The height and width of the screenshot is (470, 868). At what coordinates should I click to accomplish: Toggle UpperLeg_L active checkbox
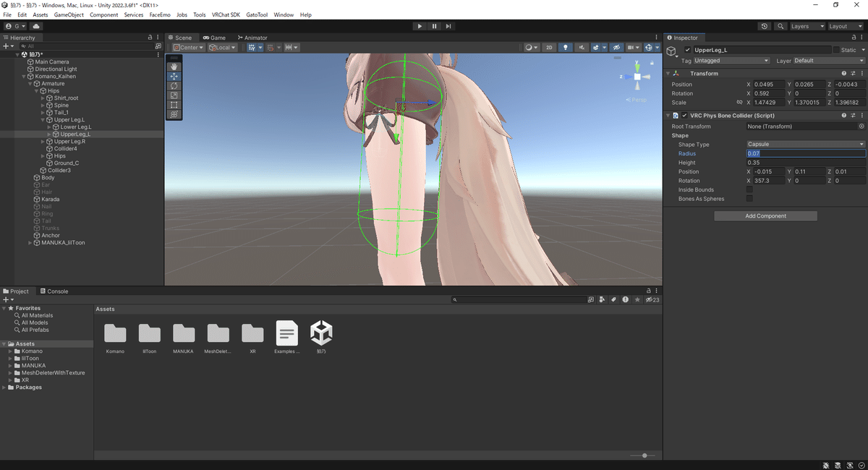[x=688, y=50]
